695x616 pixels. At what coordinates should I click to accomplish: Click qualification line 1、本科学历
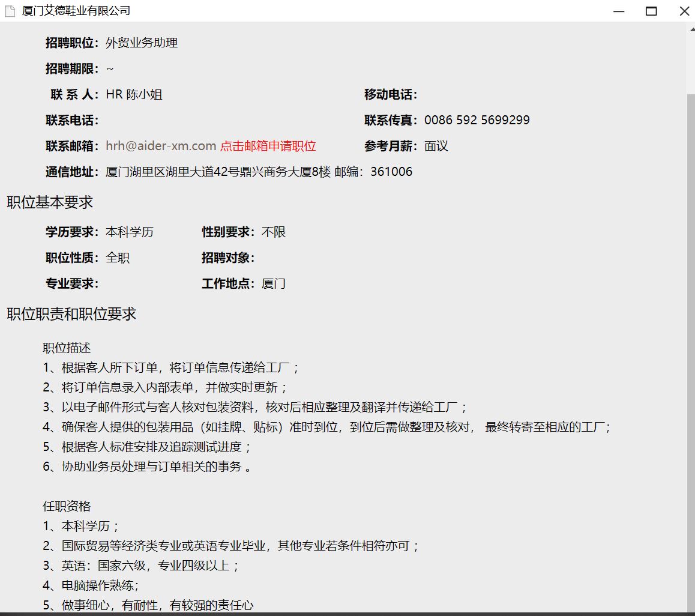click(x=81, y=526)
